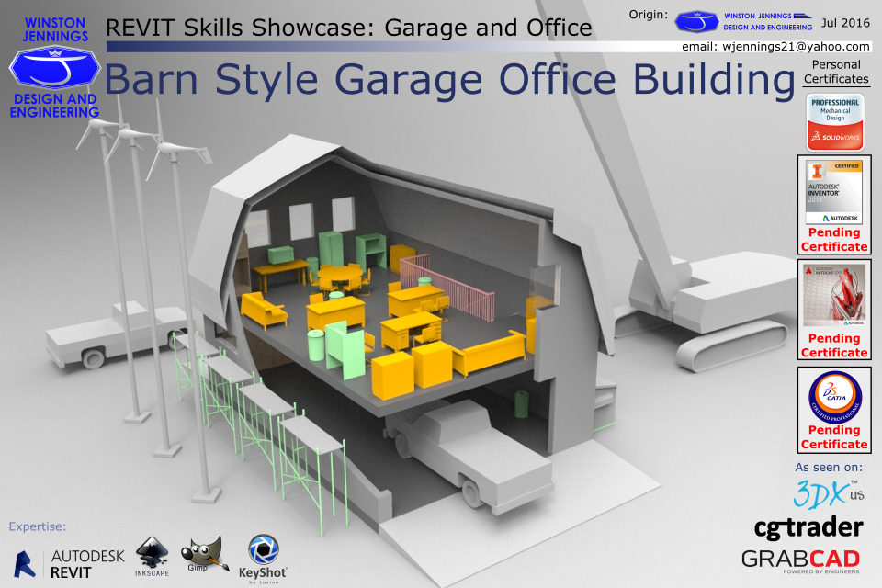The width and height of the screenshot is (882, 588).
Task: Click the 'Personal Certificates' heading
Action: 836,72
